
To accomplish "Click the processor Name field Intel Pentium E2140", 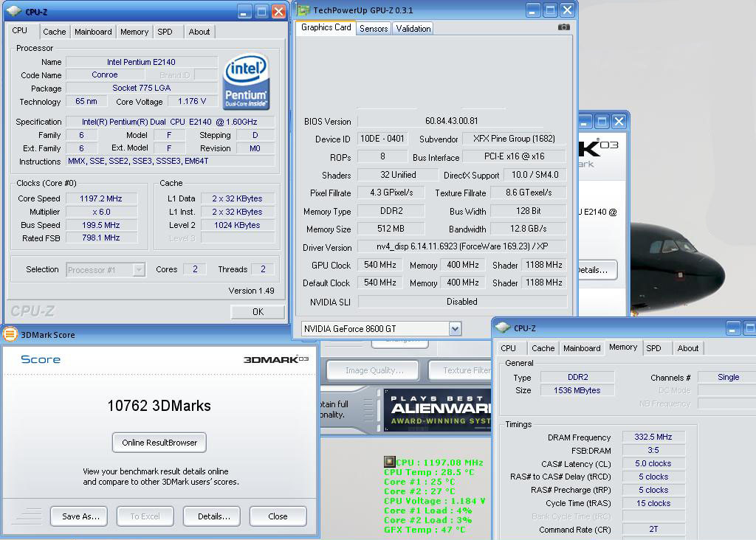I will click(141, 62).
